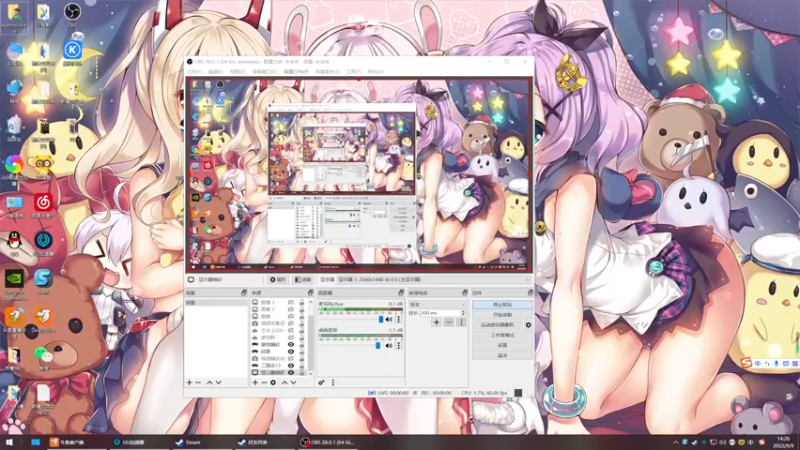Click the 工作室模式 button
Screen dimensions: 800x450
[502, 335]
